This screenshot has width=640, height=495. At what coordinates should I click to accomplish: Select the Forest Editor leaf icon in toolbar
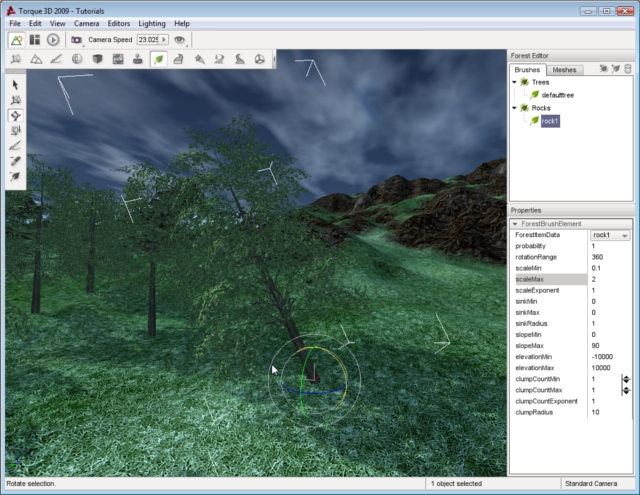pos(158,60)
